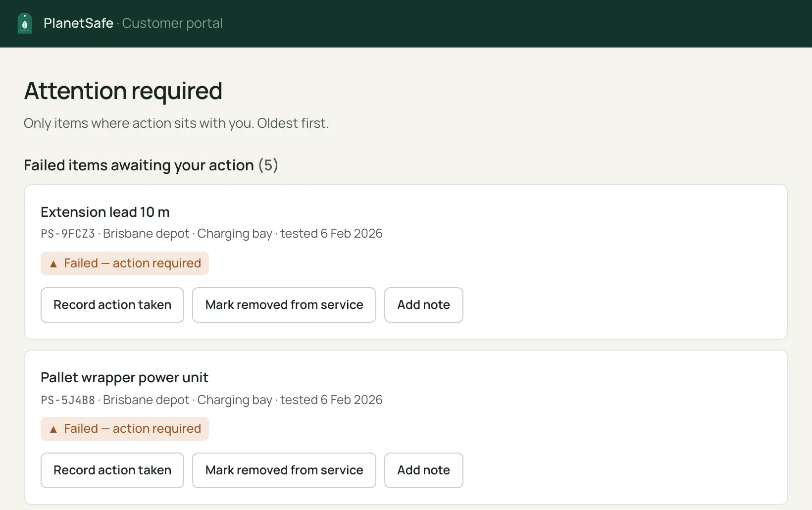812x510 pixels.
Task: Click warning triangle on Extension lead badge
Action: point(53,264)
